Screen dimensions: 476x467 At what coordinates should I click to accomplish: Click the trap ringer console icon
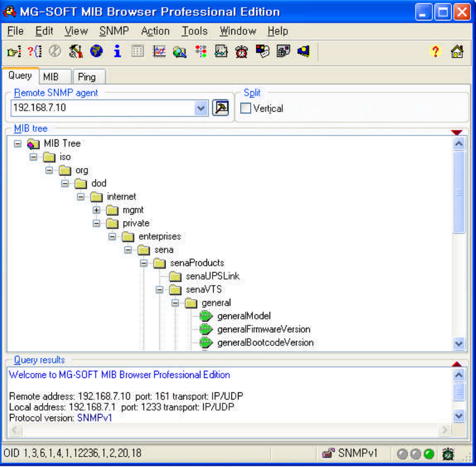click(221, 51)
